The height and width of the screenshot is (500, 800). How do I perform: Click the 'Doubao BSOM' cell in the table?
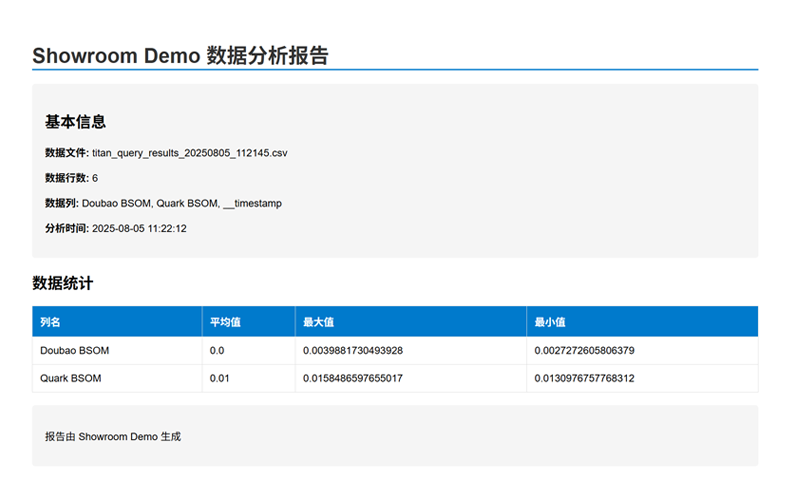117,351
